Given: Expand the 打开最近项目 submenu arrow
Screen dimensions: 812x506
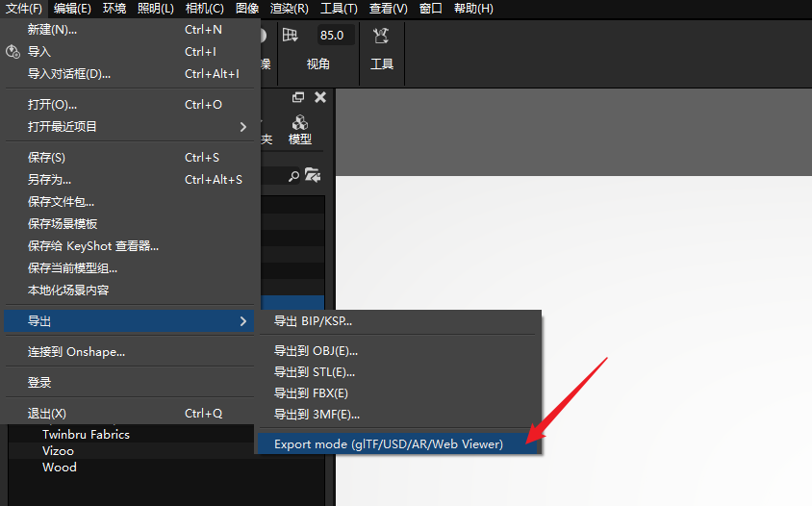Looking at the screenshot, I should point(243,127).
